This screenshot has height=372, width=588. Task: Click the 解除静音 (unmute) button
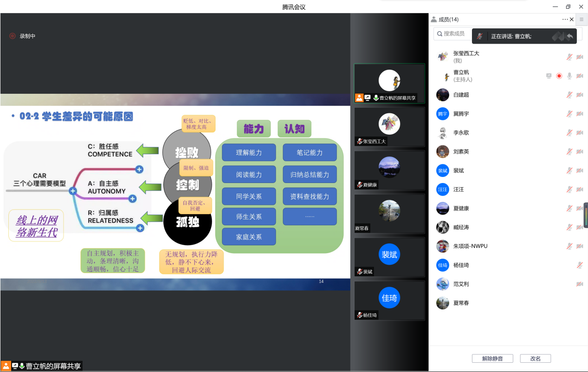492,359
